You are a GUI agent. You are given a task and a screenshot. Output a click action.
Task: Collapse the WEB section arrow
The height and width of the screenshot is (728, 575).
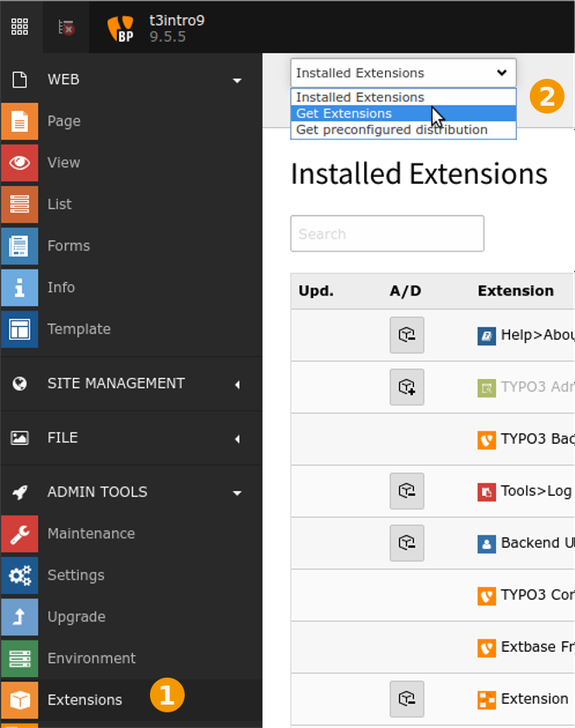pyautogui.click(x=238, y=81)
